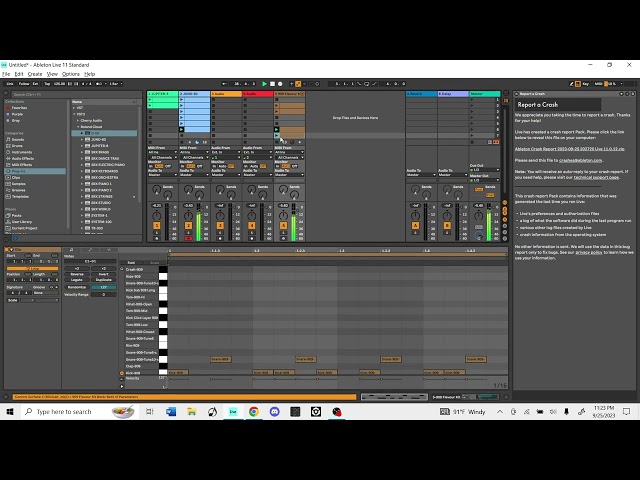Open the Clips category

click(x=16, y=178)
